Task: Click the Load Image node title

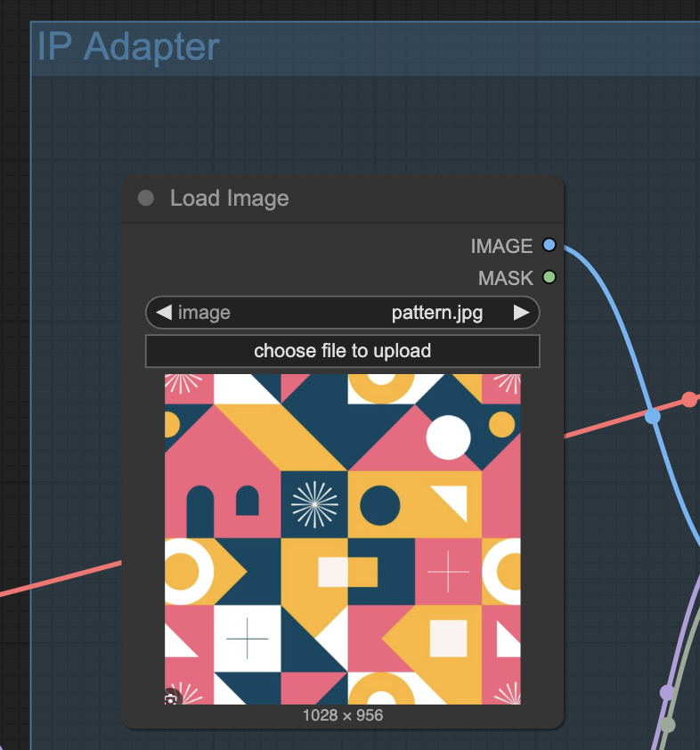Action: (230, 198)
